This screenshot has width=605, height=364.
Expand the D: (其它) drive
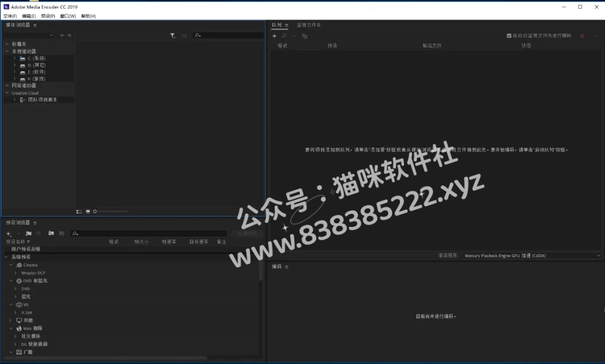coord(15,65)
